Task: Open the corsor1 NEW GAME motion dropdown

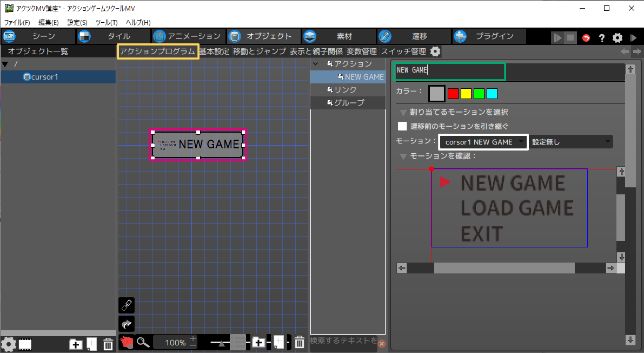Action: pyautogui.click(x=483, y=142)
